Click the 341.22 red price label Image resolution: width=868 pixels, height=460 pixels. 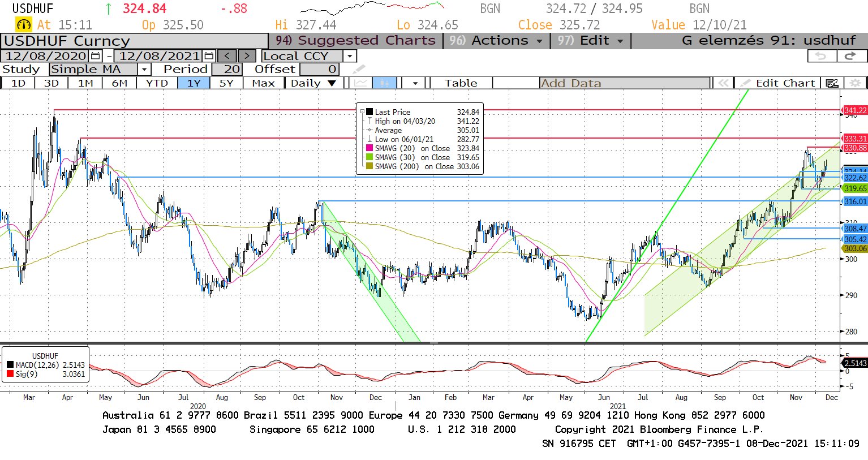pos(855,110)
